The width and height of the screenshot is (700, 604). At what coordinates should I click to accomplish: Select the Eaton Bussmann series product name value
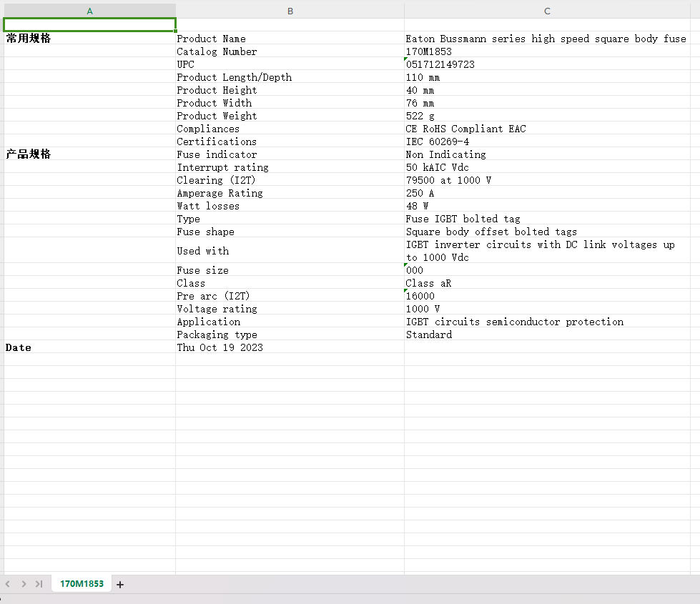[x=547, y=39]
